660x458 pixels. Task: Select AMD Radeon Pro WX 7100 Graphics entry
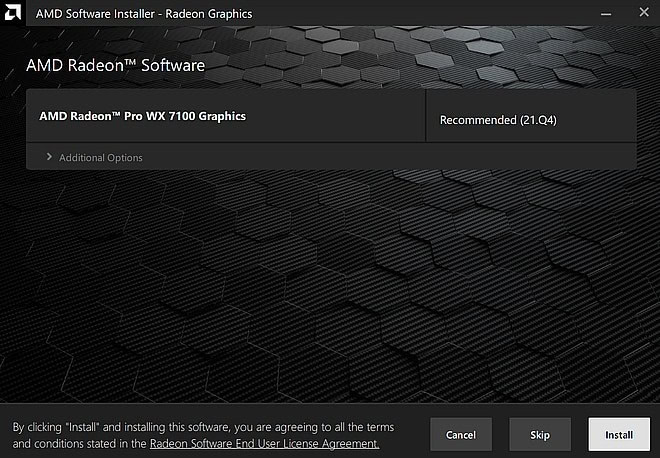click(x=142, y=116)
